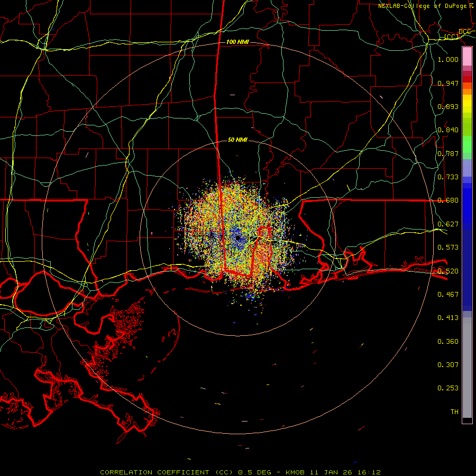Click the 0.413 scale label
476x476 pixels.
click(x=448, y=318)
